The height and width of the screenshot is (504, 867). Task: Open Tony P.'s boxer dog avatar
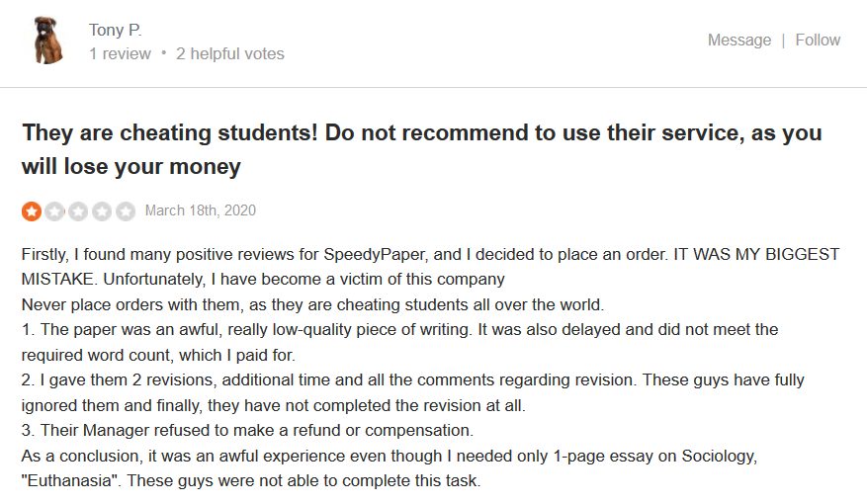(47, 41)
